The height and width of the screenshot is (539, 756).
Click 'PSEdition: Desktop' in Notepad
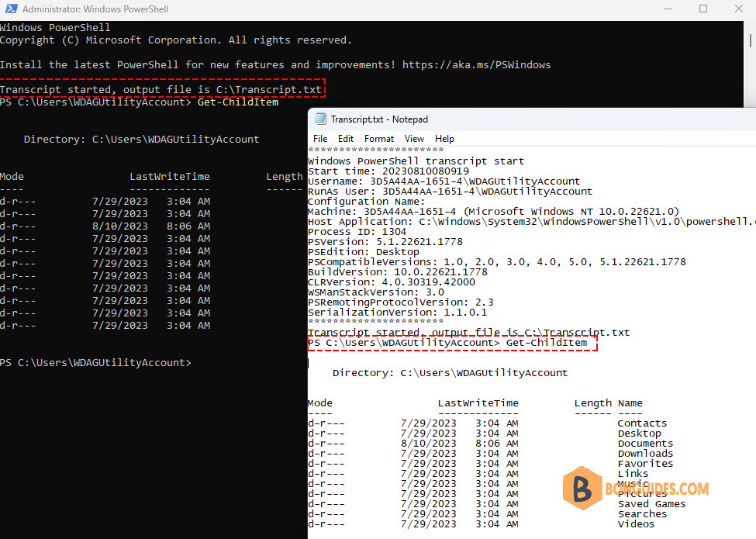363,252
